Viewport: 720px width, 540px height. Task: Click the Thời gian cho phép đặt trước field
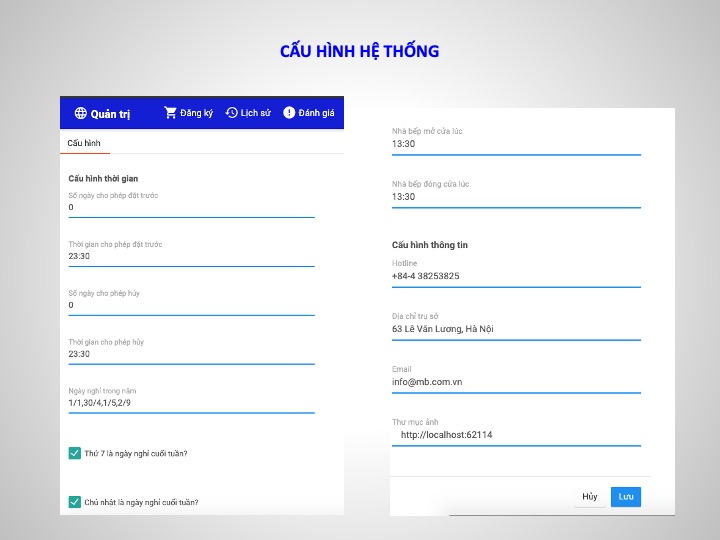point(190,257)
